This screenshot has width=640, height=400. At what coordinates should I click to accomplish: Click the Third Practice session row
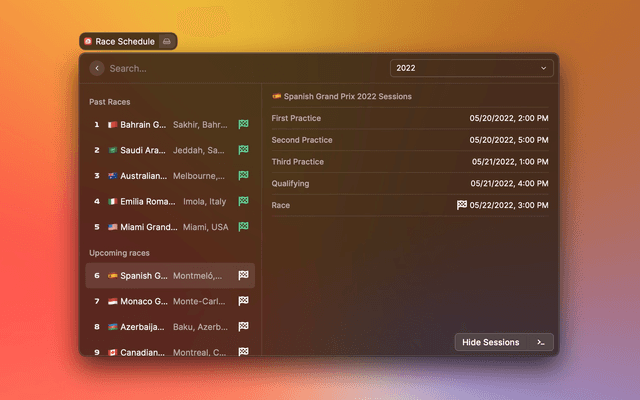410,162
